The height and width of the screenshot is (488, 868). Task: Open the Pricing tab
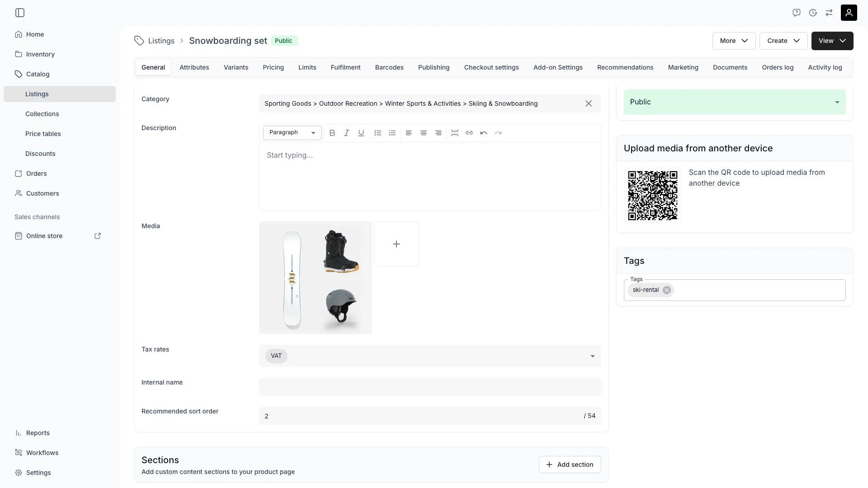tap(274, 67)
